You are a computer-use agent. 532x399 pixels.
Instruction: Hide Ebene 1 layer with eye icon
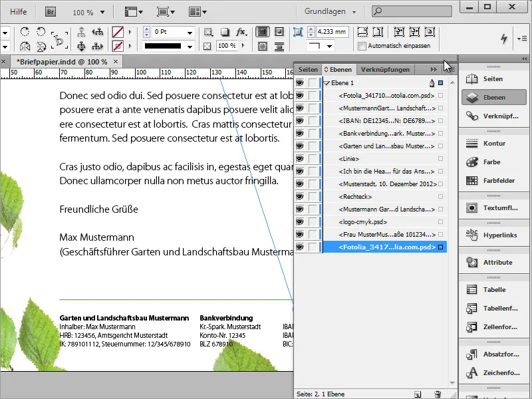pos(300,82)
